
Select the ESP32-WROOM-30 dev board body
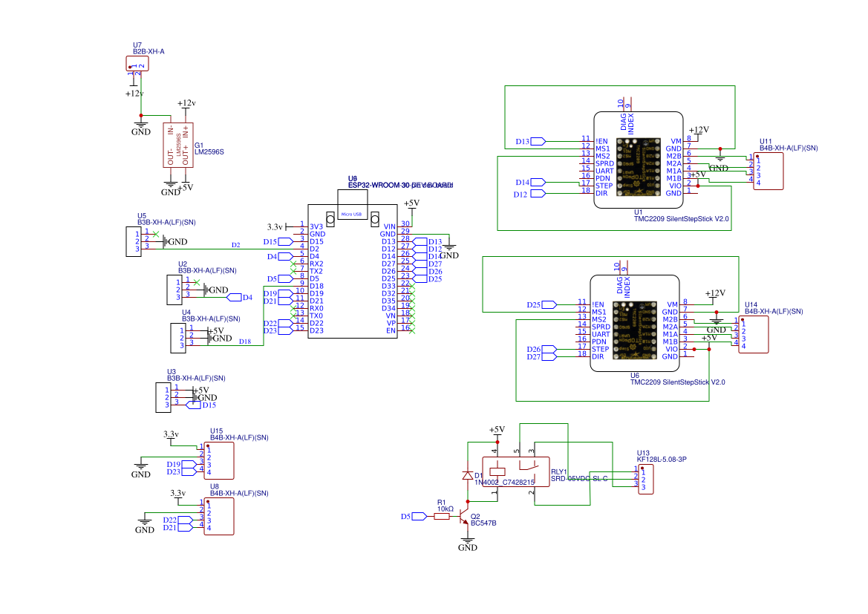click(x=353, y=271)
